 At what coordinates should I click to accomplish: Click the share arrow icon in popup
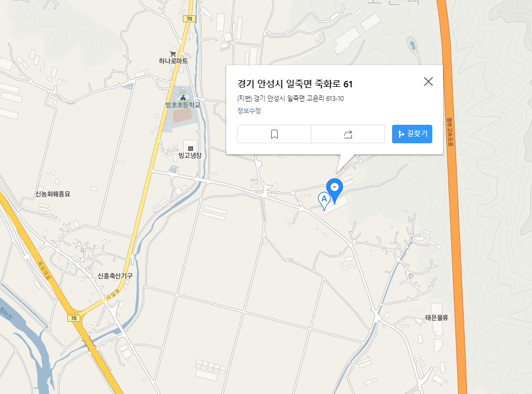click(348, 134)
